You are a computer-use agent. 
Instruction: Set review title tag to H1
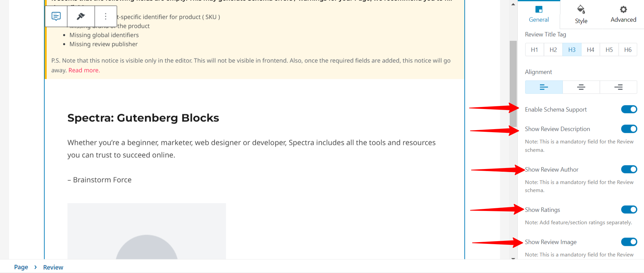point(534,50)
